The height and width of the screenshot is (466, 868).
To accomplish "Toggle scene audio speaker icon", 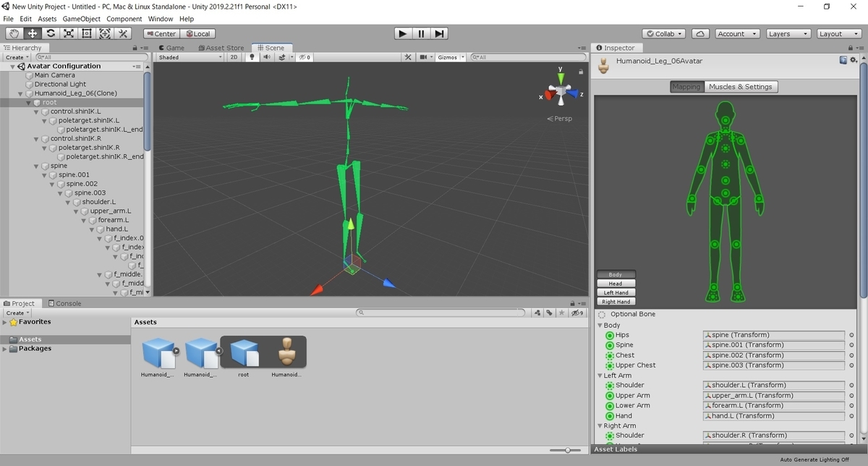I will point(266,57).
